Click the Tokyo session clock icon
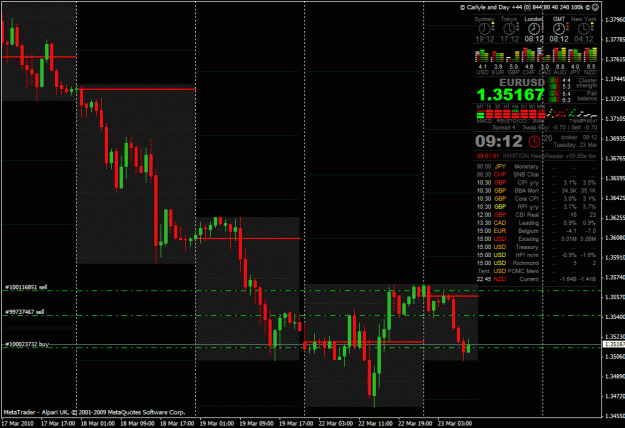The width and height of the screenshot is (625, 428). (509, 29)
